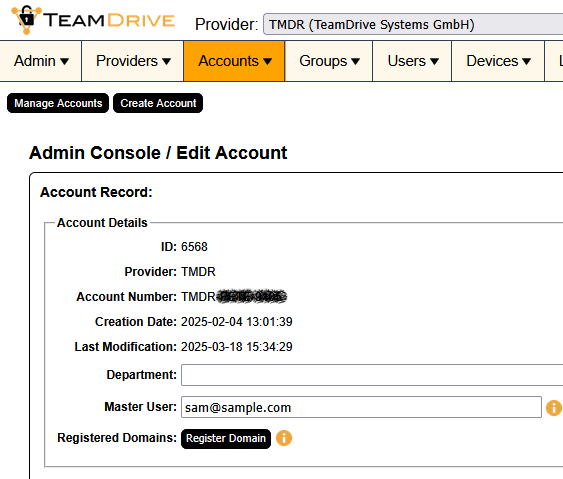This screenshot has width=563, height=479.
Task: Click the Manage Accounts button
Action: (58, 103)
